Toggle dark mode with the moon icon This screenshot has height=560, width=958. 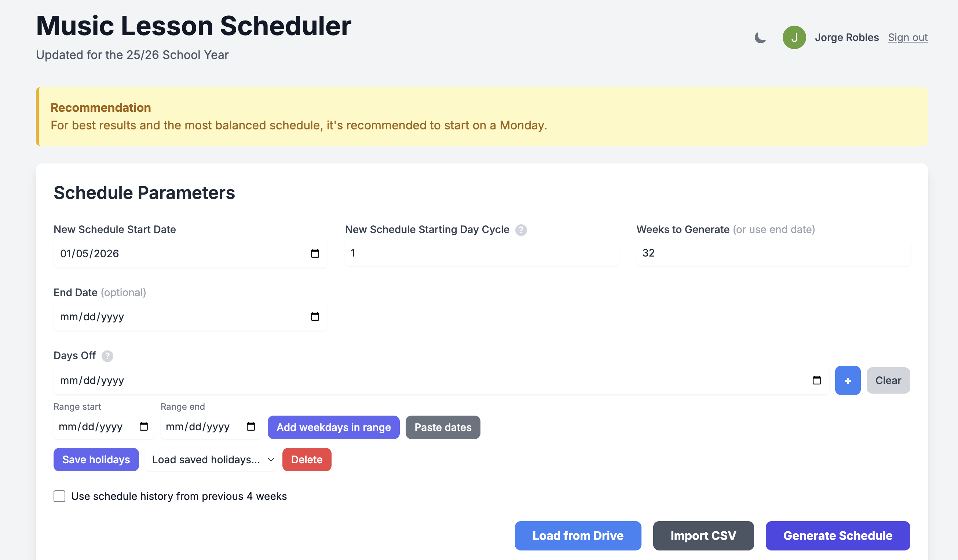[x=760, y=37]
